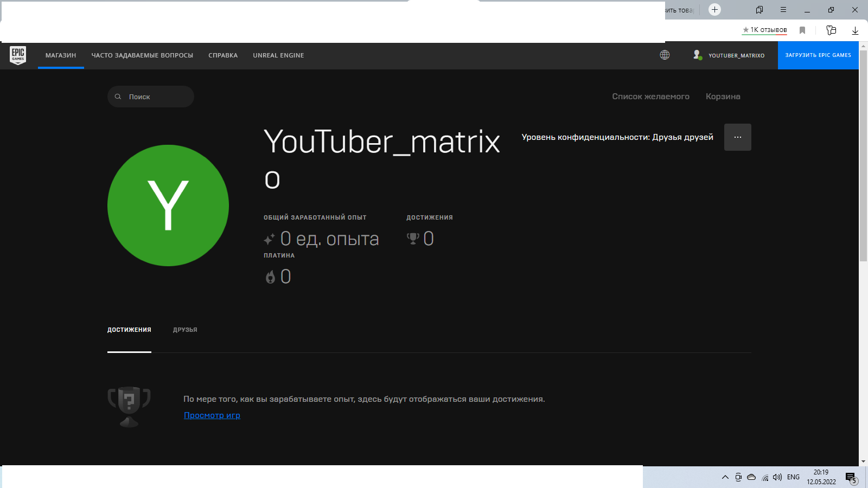
Task: Click the user account avatar icon
Action: pos(698,55)
